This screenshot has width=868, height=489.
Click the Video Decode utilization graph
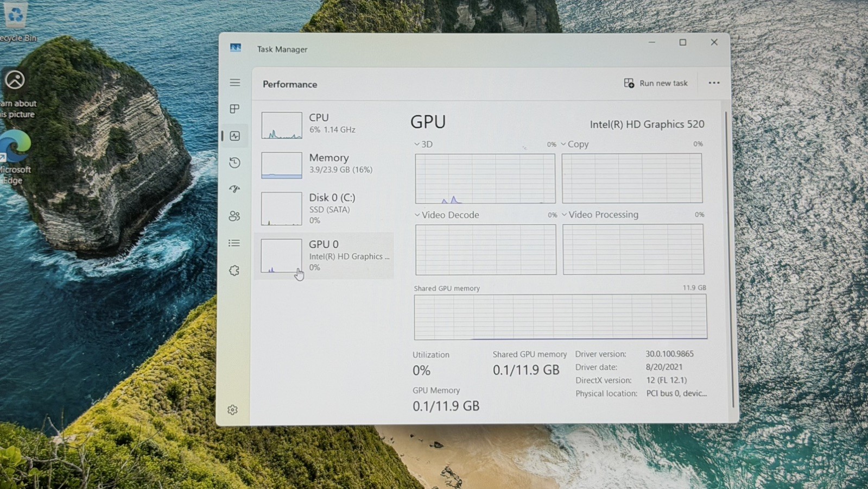pyautogui.click(x=486, y=249)
